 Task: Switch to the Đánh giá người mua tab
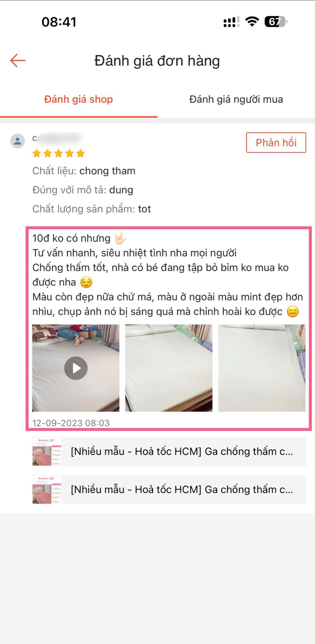[236, 99]
